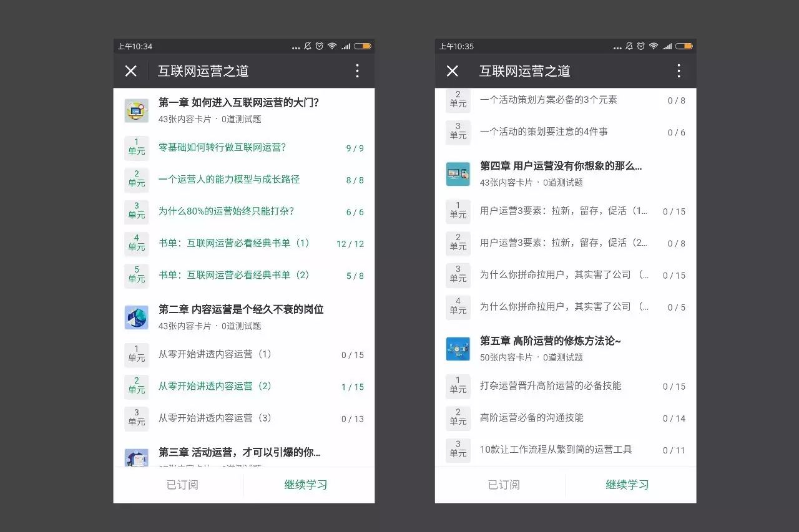Open 从零开始讲透内容运营(3)
Viewport: 799px width, 532px height.
[244, 418]
